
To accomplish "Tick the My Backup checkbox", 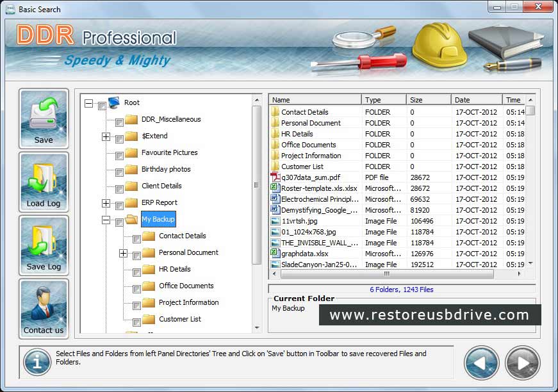I will click(120, 223).
